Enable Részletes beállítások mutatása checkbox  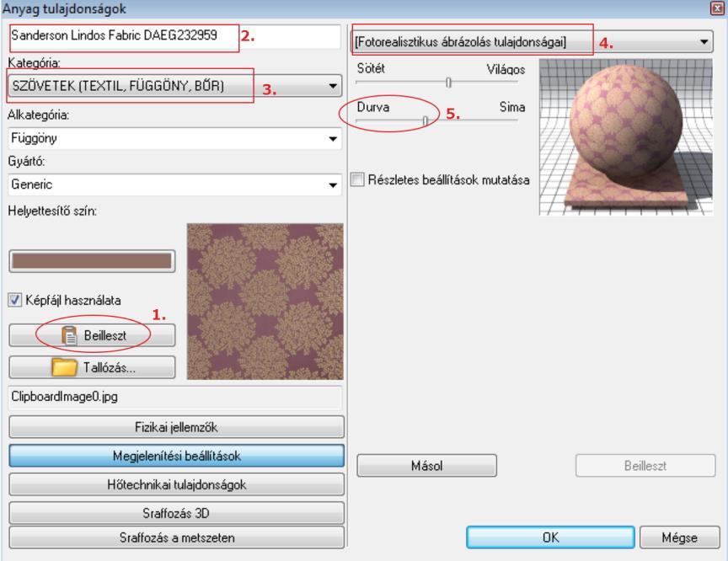point(357,179)
